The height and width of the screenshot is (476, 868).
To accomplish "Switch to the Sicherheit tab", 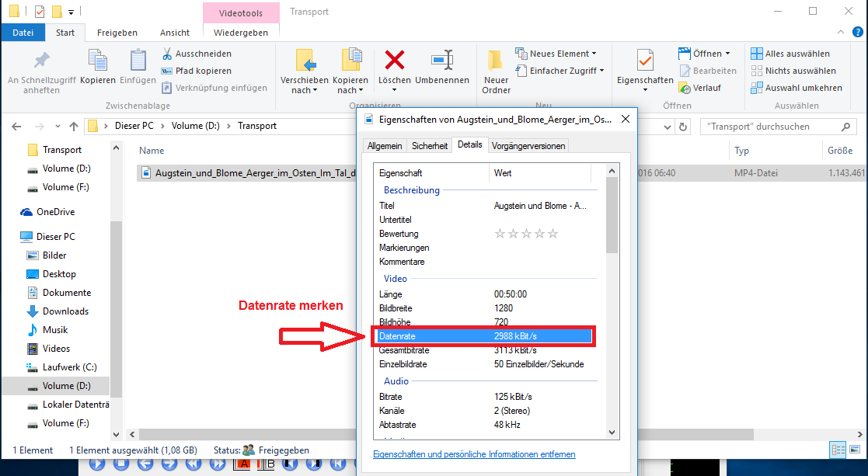I will point(429,145).
